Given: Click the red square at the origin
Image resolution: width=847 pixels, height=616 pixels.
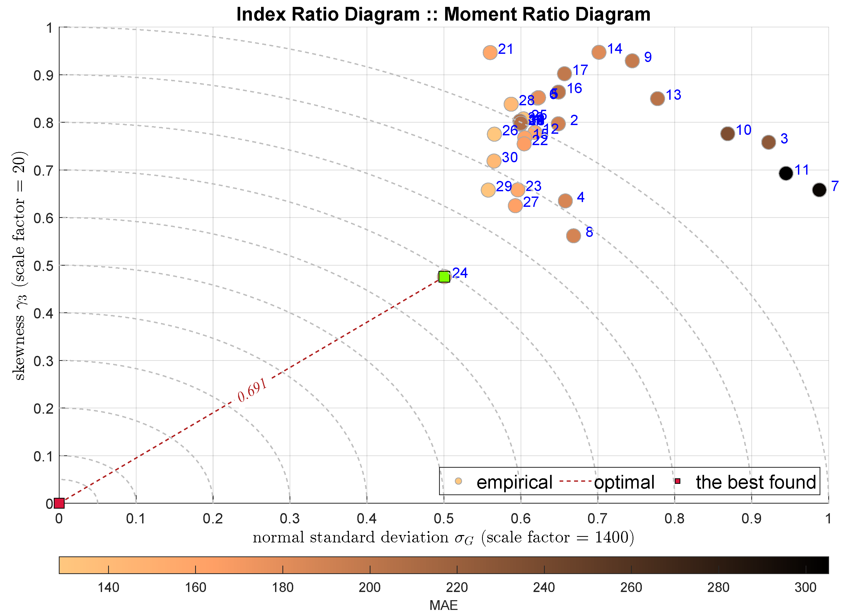Looking at the screenshot, I should point(59,503).
